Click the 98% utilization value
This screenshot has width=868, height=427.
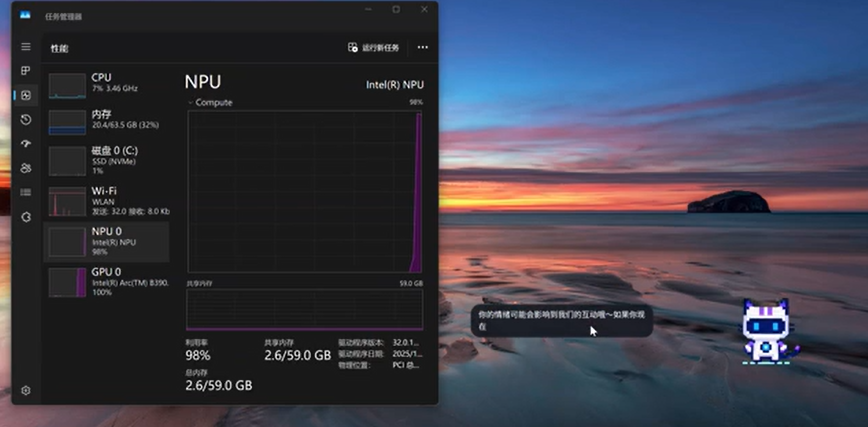coord(198,355)
